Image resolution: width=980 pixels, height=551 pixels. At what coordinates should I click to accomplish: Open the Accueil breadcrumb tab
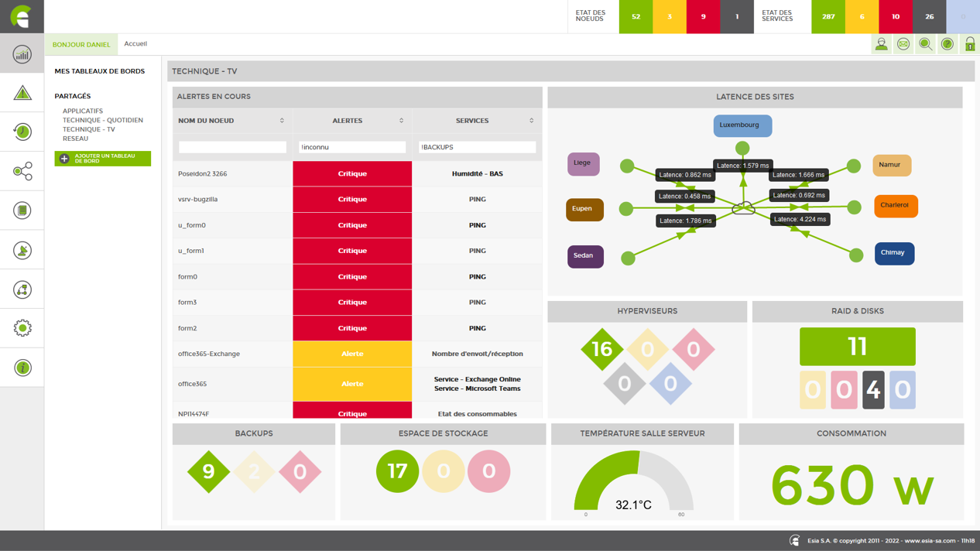tap(135, 44)
